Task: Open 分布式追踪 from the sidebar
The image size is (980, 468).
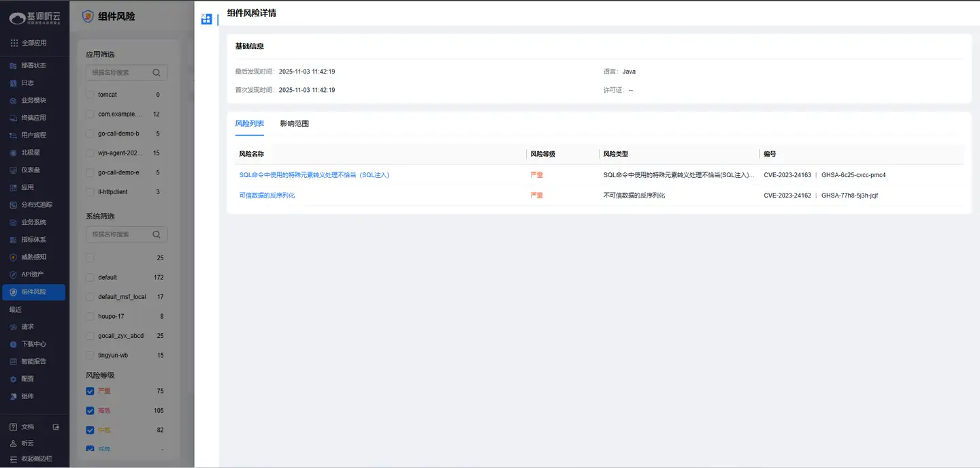Action: (x=34, y=204)
